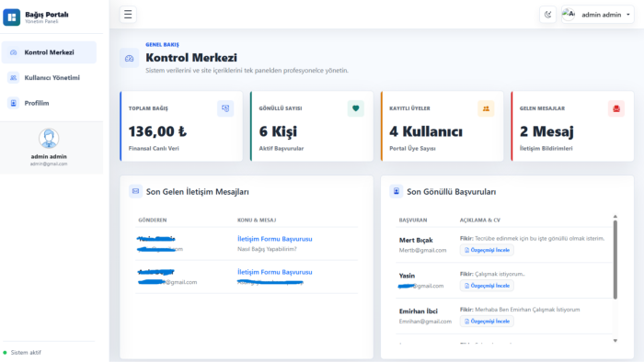Image resolution: width=644 pixels, height=362 pixels.
Task: Click the icon beside Son Gönüllü Başvuruları
Action: [x=397, y=191]
